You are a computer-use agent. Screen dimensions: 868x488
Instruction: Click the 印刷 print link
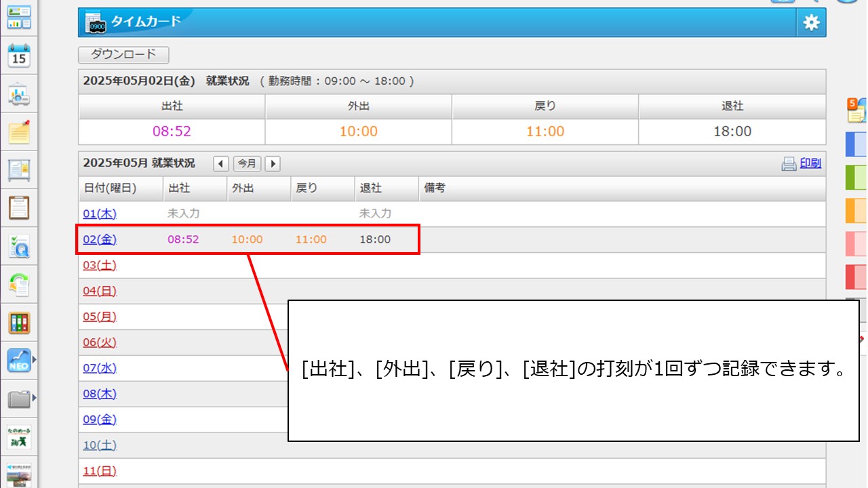810,163
